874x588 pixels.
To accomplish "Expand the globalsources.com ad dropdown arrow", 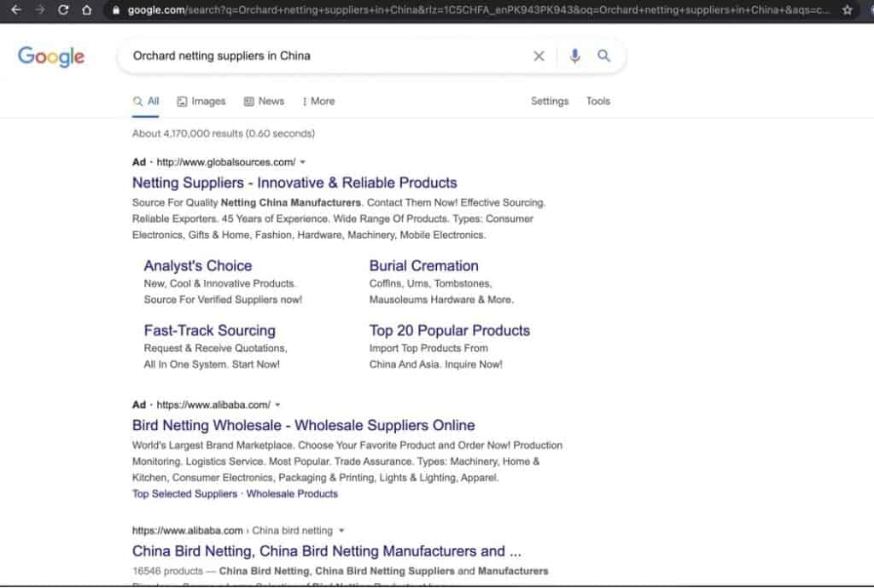I will (303, 162).
